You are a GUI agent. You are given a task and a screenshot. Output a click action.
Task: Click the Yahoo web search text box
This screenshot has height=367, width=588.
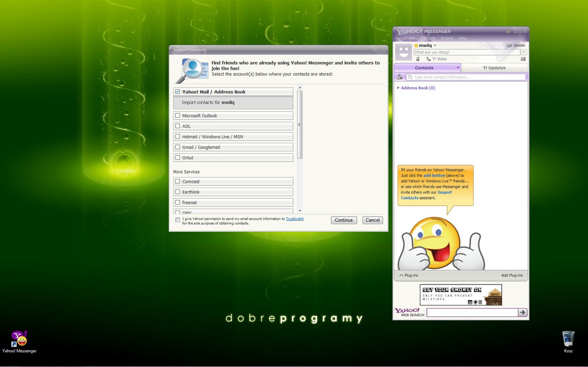[472, 312]
